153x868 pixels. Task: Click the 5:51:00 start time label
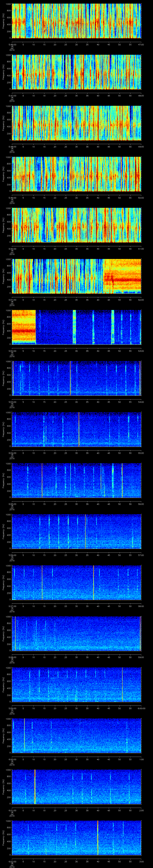[12, 300]
